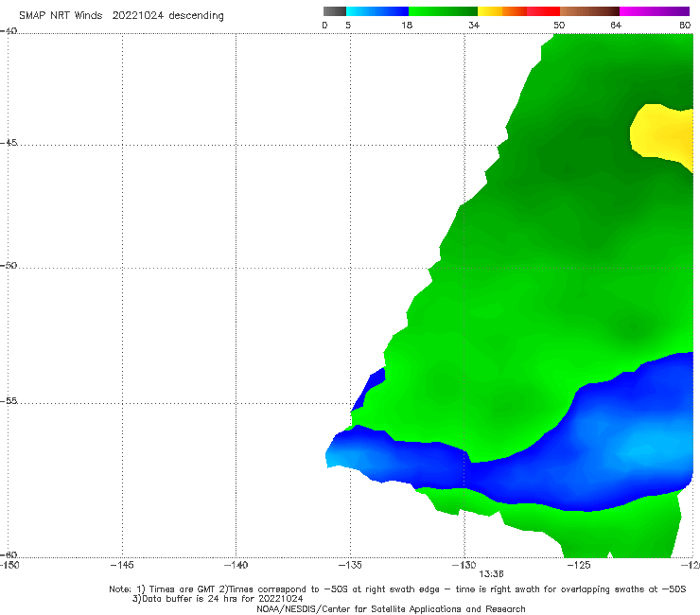700x615 pixels.
Task: Click the light blue segment of the color bar
Action: click(377, 11)
